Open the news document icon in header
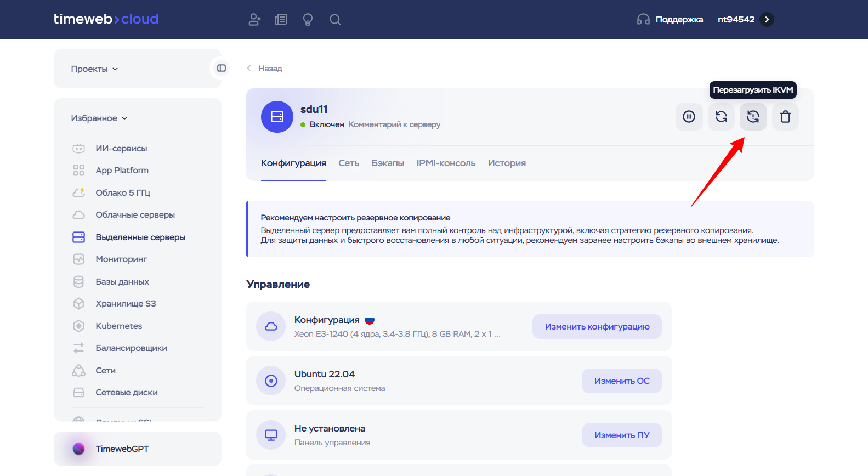The height and width of the screenshot is (476, 868). (x=281, y=20)
